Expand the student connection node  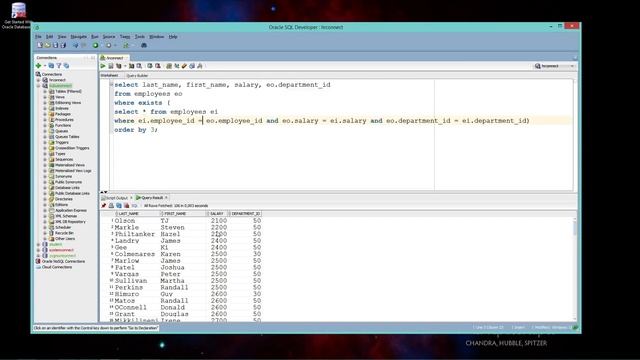point(39,244)
